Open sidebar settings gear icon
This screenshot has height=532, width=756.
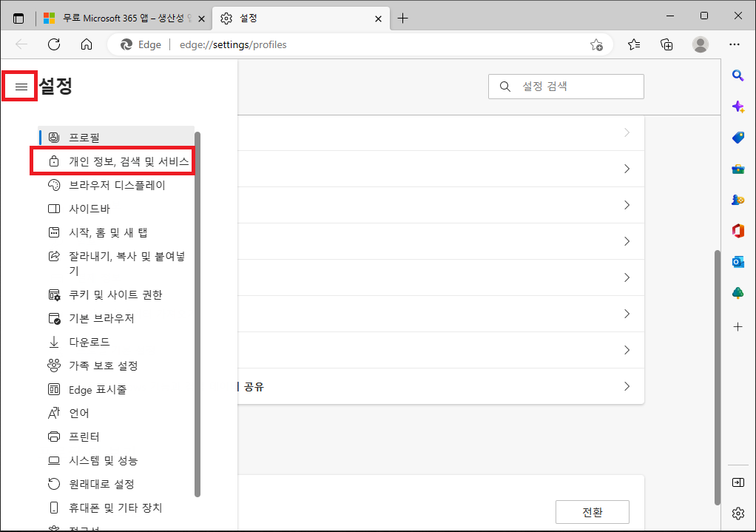tap(738, 514)
